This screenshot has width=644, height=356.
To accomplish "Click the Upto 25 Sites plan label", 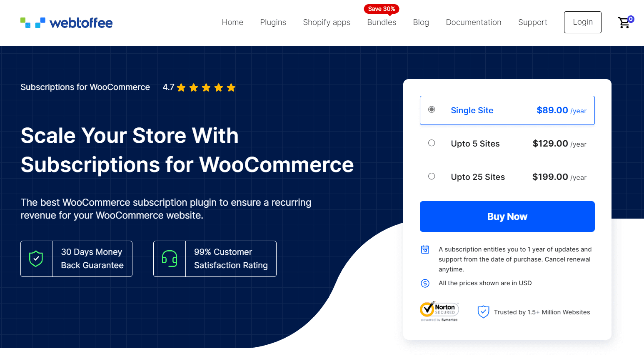I will click(478, 177).
